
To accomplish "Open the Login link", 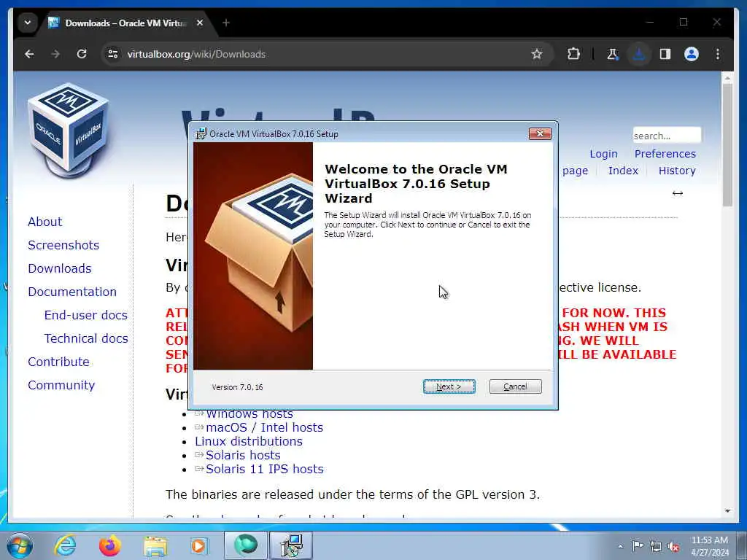I will [x=603, y=154].
